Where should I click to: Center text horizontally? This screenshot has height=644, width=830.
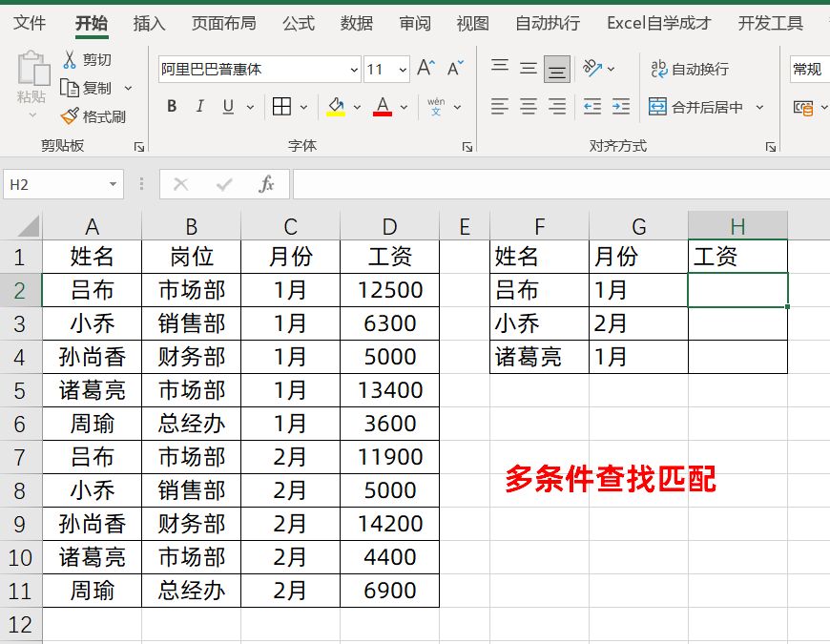(x=529, y=106)
